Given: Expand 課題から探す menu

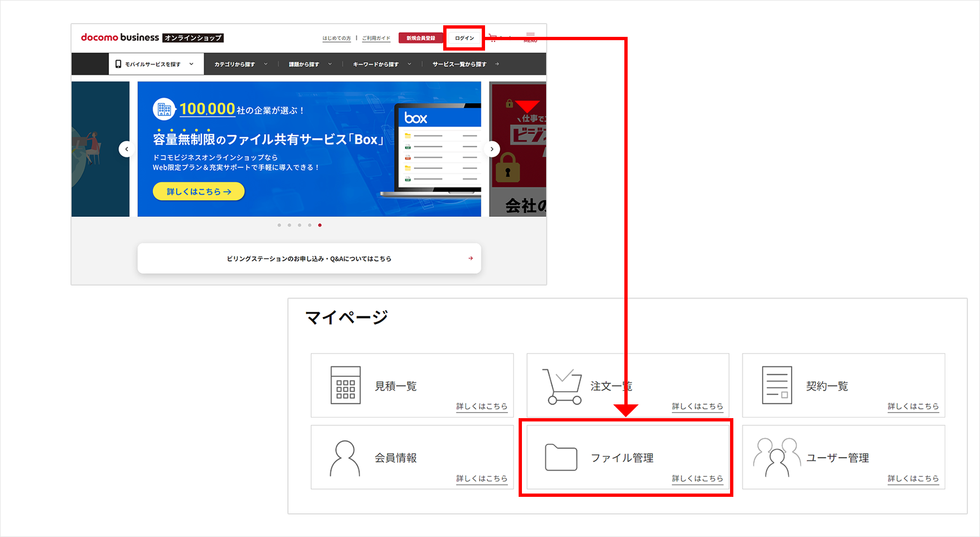Looking at the screenshot, I should (310, 64).
